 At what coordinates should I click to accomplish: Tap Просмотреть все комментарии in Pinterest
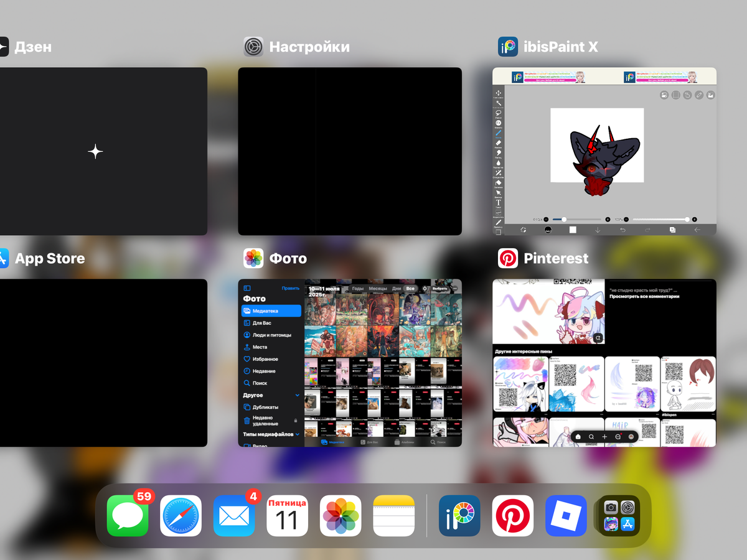pyautogui.click(x=644, y=296)
